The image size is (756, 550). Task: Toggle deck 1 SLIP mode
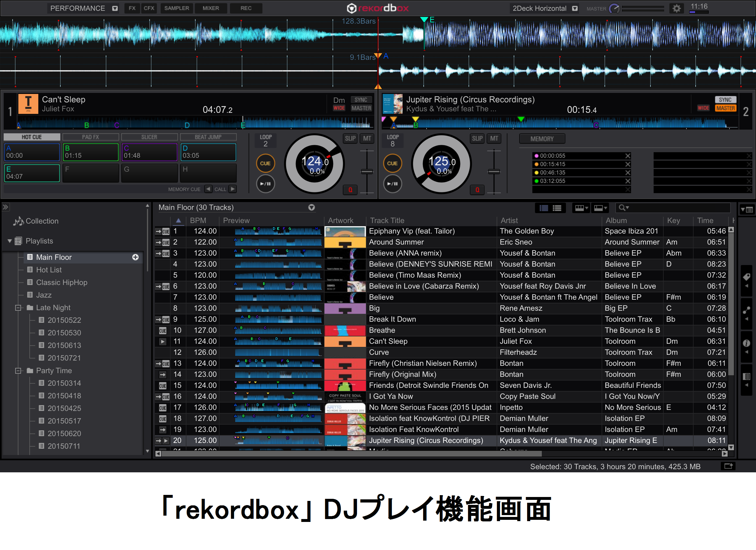point(350,138)
